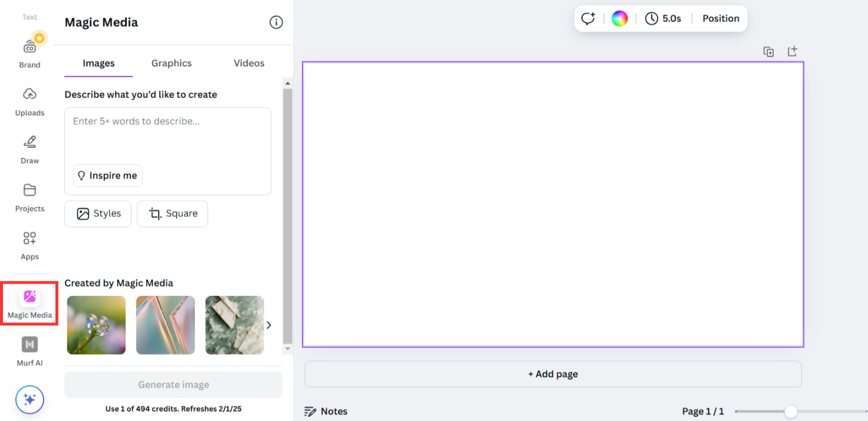
Task: Click the Inspire me button
Action: (107, 175)
